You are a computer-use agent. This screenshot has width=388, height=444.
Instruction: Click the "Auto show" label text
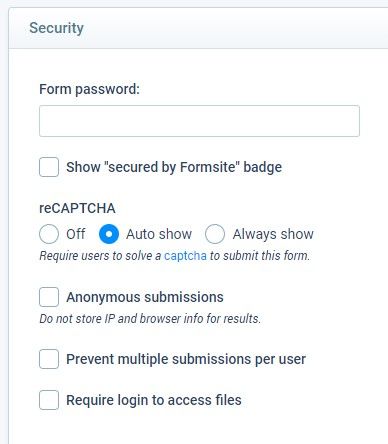coord(159,234)
